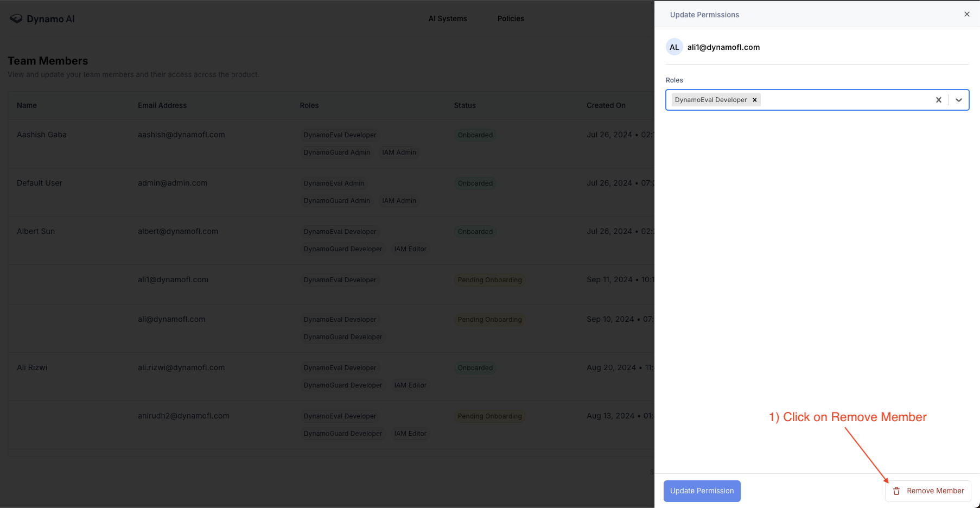
Task: Click IAM Editor tag in Albert Sun's row
Action: coord(410,249)
